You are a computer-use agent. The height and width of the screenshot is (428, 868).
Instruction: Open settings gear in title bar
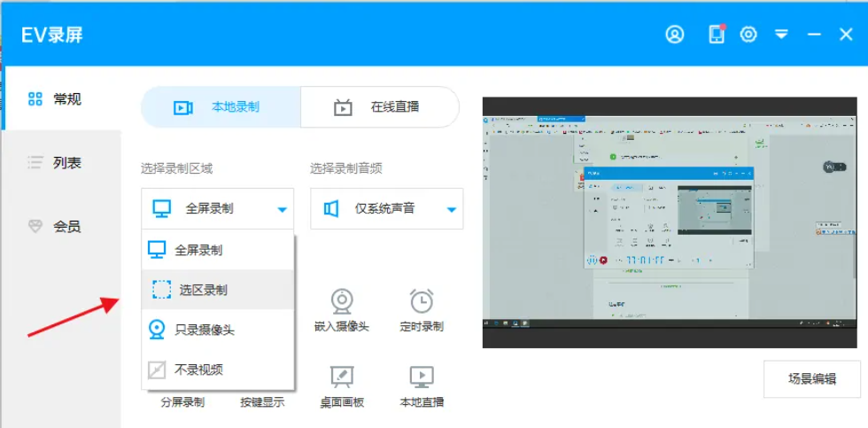(x=748, y=35)
